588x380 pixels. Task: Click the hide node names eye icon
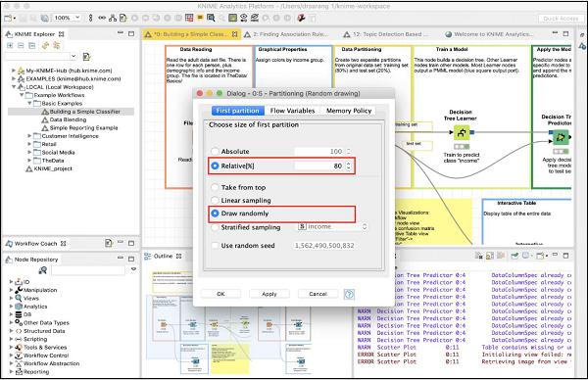[255, 18]
